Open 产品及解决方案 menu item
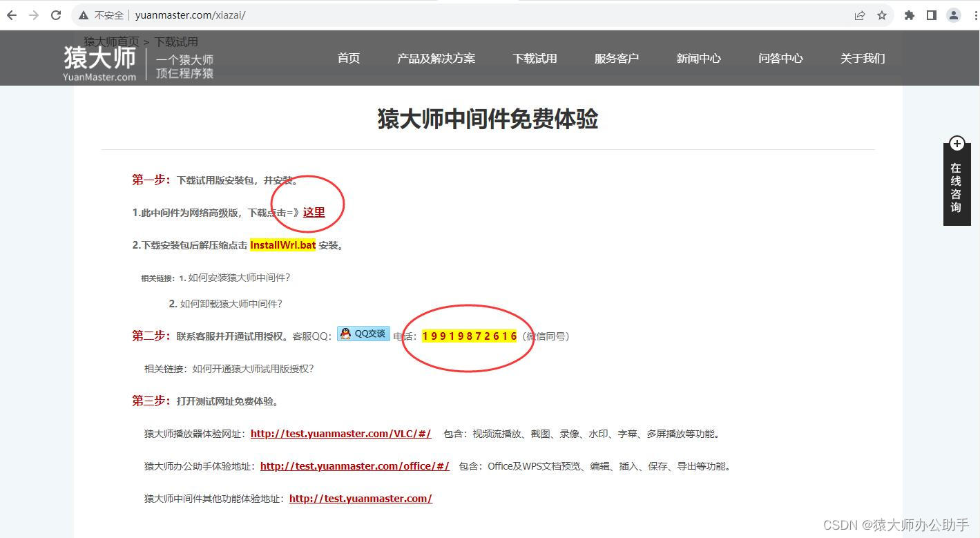This screenshot has height=538, width=980. [436, 59]
